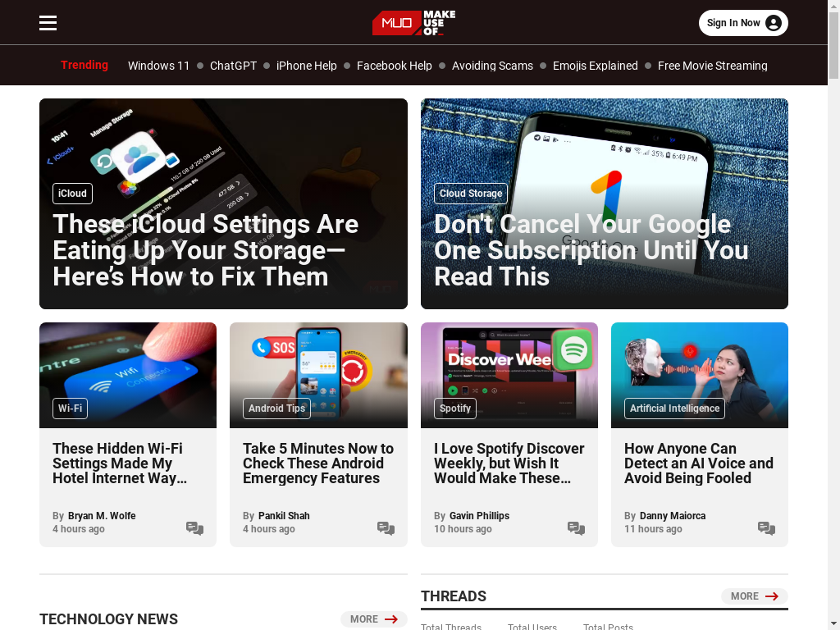Image resolution: width=840 pixels, height=630 pixels.
Task: Open the iCloud Settings Eating Storage article
Action: 206,250
